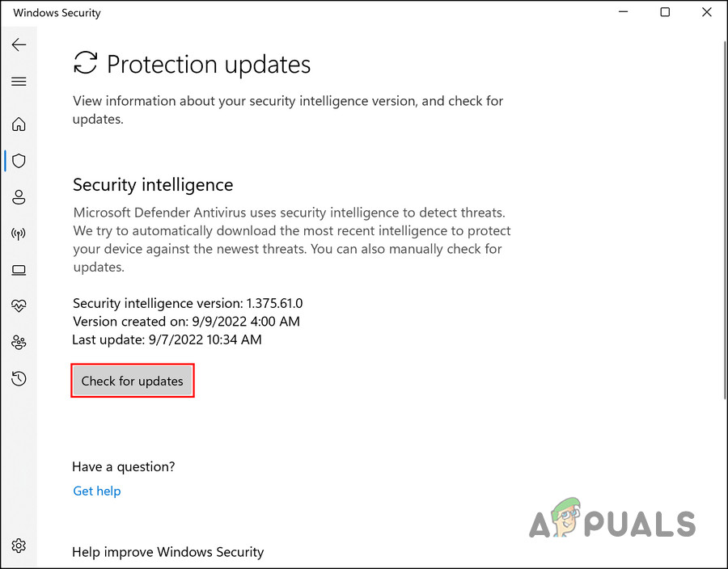Open Family options in the sidebar

click(x=19, y=342)
